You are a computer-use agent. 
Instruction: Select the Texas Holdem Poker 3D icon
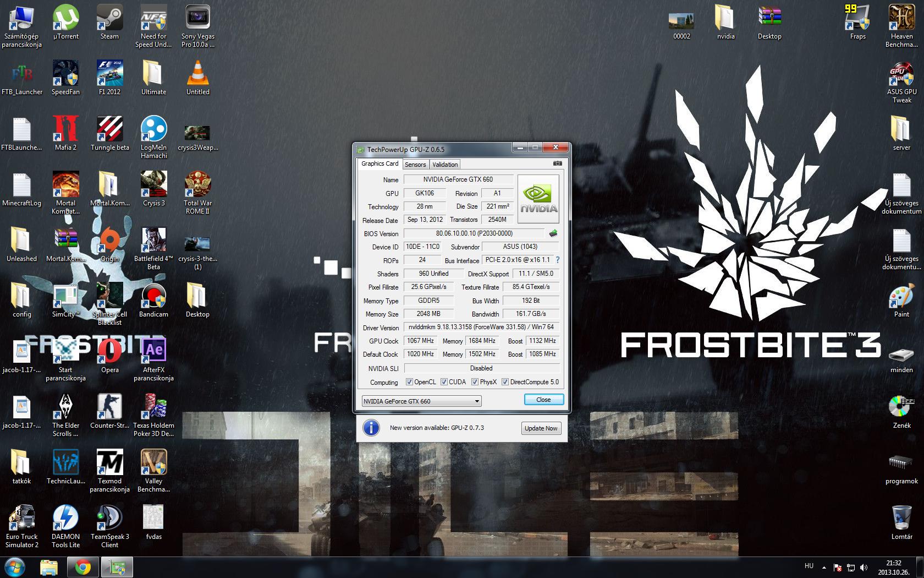pyautogui.click(x=153, y=415)
